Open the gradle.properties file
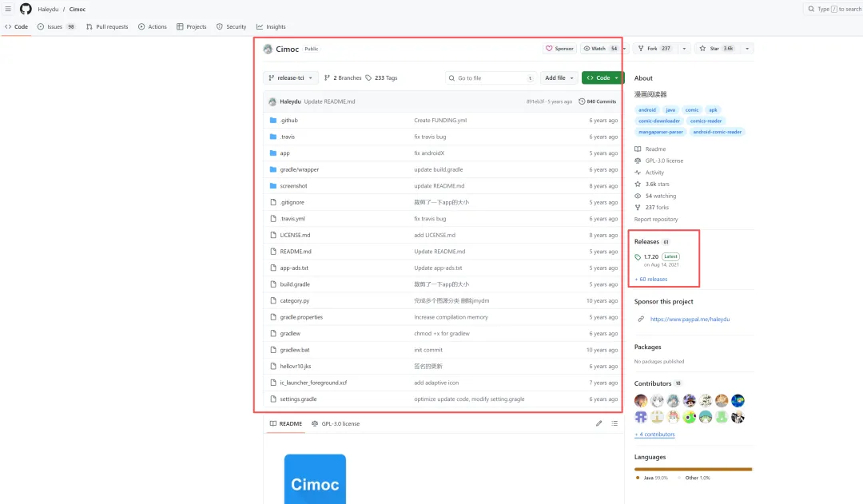 (301, 317)
